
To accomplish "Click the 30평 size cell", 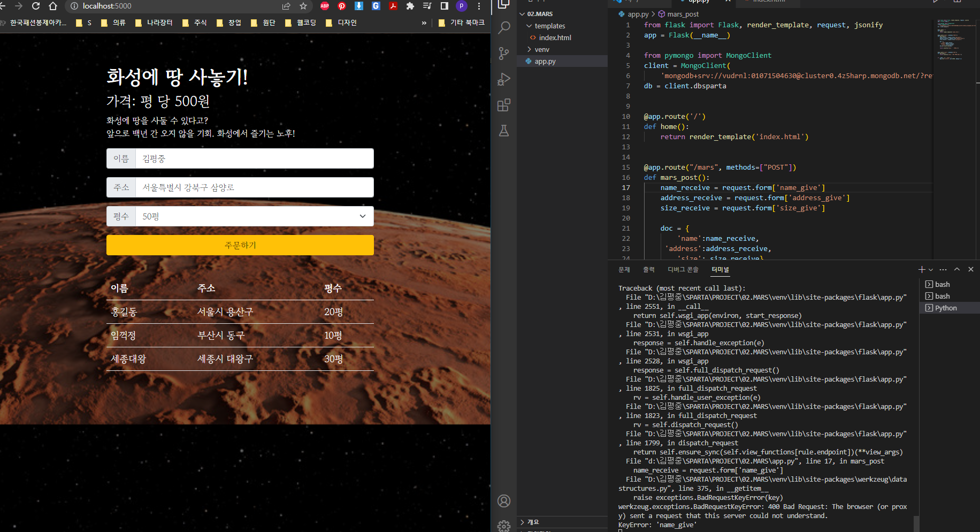I will [x=333, y=359].
